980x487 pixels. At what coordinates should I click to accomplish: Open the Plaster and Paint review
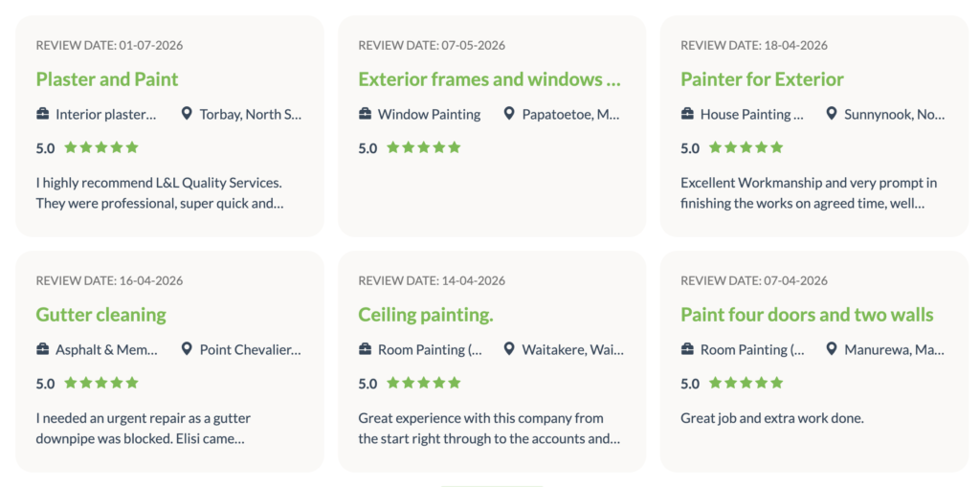(x=107, y=79)
